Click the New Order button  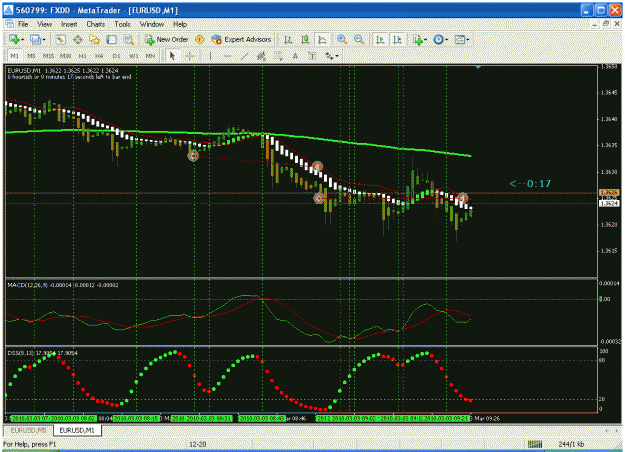(167, 39)
